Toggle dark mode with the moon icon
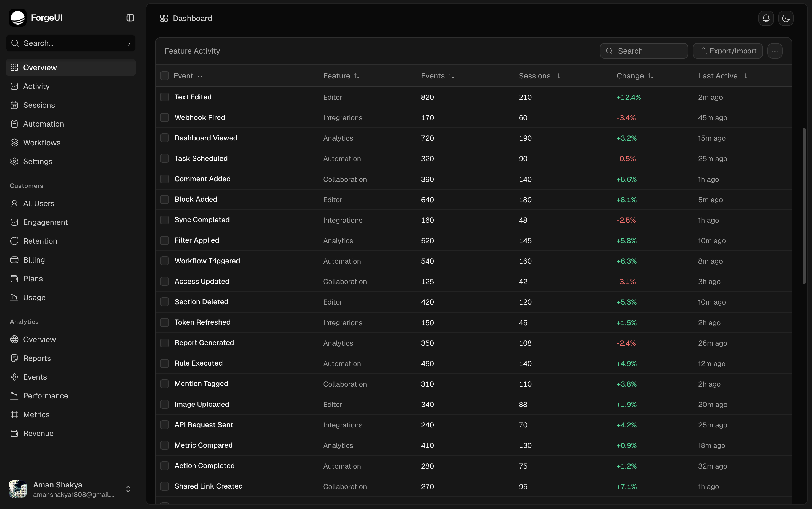 pyautogui.click(x=785, y=18)
